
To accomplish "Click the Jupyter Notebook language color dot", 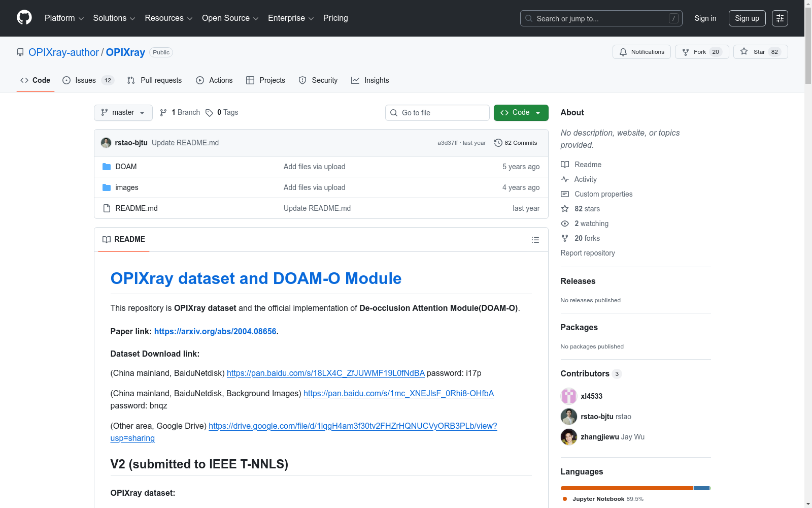I will coord(565,499).
